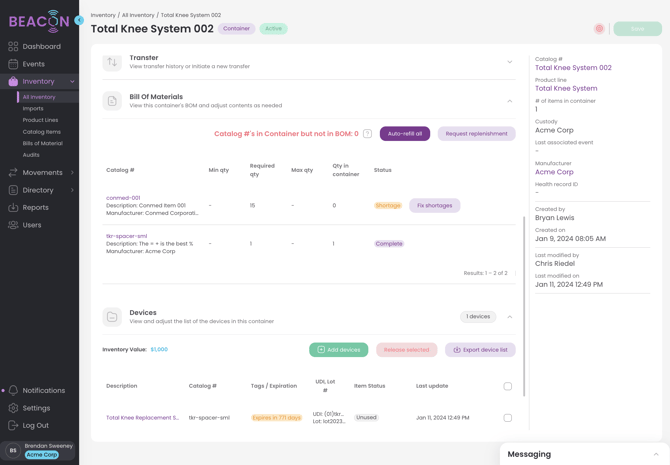
Task: Click the Last update column header
Action: click(432, 386)
